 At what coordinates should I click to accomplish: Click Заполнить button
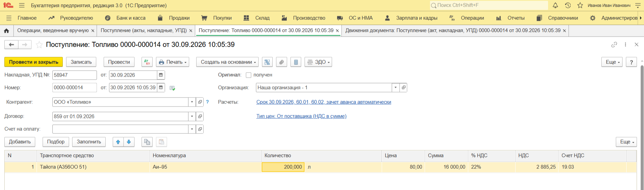point(89,142)
